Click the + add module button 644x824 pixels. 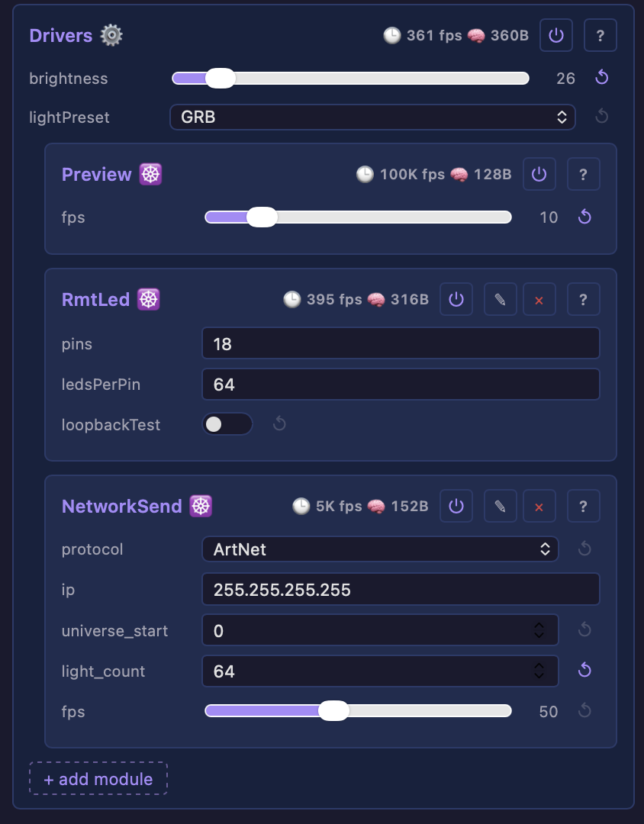pos(98,779)
